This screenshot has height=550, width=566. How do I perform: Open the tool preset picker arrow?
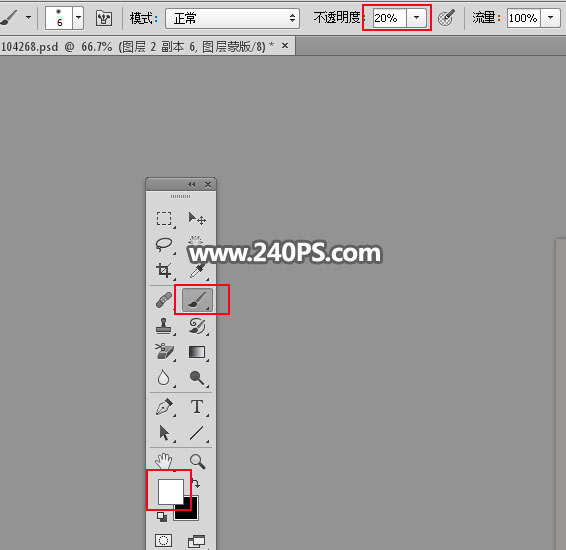29,17
